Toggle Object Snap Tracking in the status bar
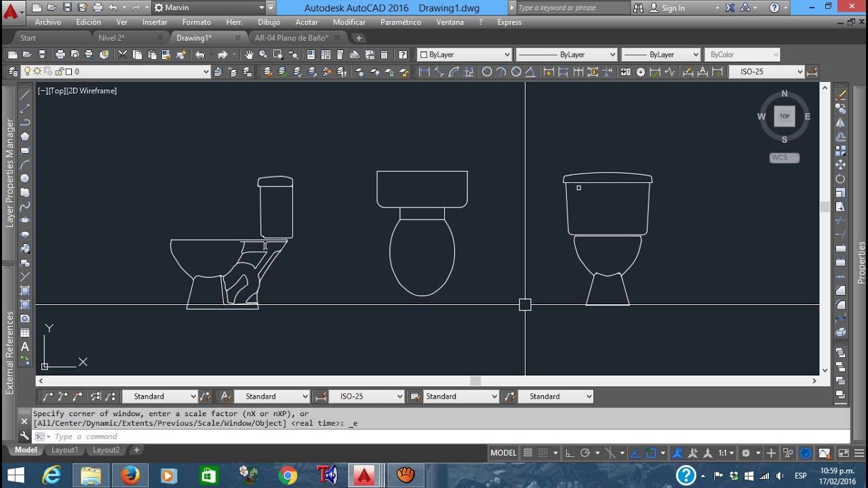This screenshot has width=868, height=488. (635, 453)
